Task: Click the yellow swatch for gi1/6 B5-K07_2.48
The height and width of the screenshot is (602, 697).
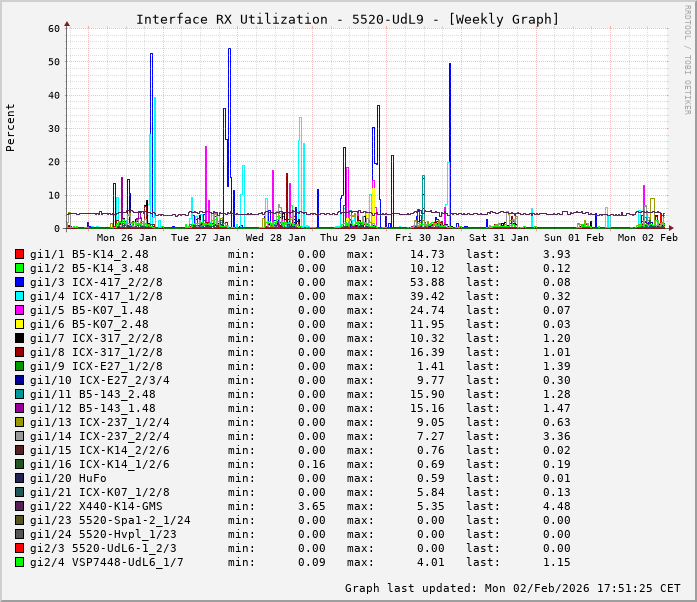Action: (19, 324)
